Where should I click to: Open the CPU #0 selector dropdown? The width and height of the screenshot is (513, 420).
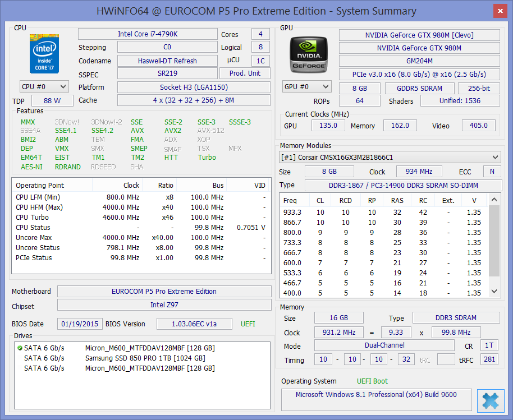[44, 86]
